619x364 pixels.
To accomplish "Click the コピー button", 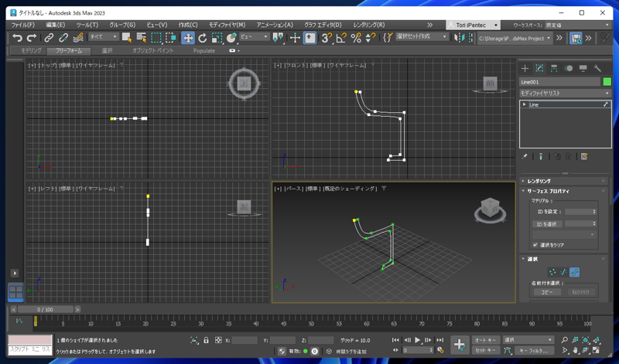I will (x=547, y=292).
